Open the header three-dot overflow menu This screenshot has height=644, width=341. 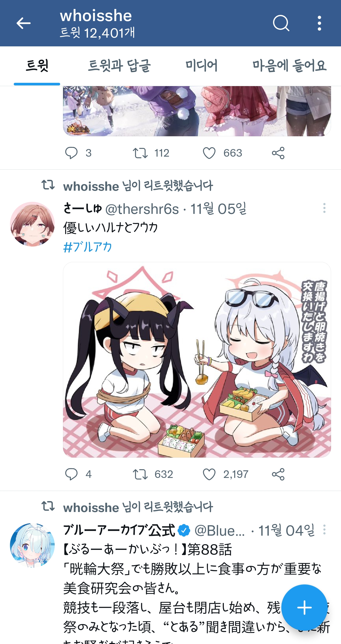[319, 23]
